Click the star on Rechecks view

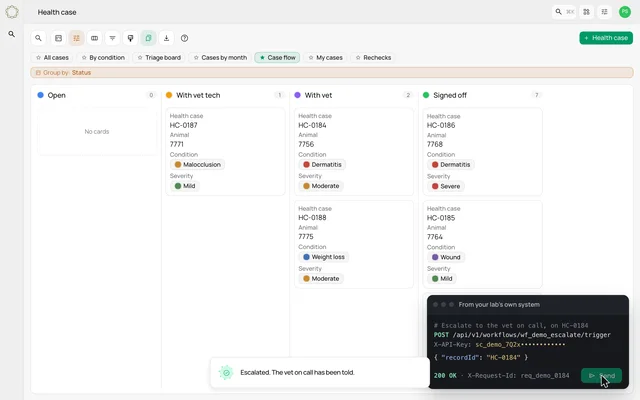pyautogui.click(x=358, y=58)
